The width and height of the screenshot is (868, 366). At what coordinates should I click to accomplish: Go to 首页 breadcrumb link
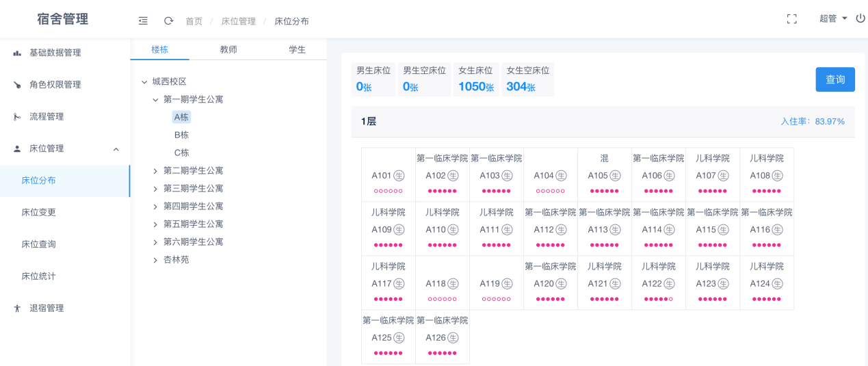point(194,21)
